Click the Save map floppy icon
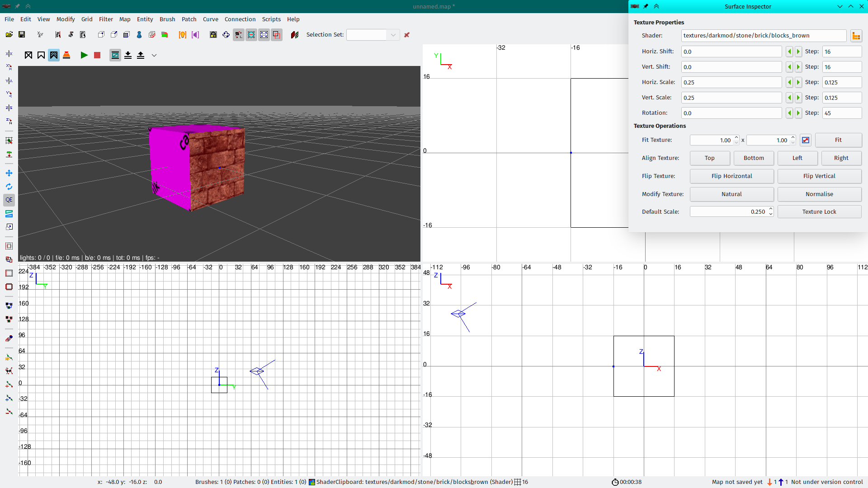Screen dimensions: 868x488 [21, 35]
